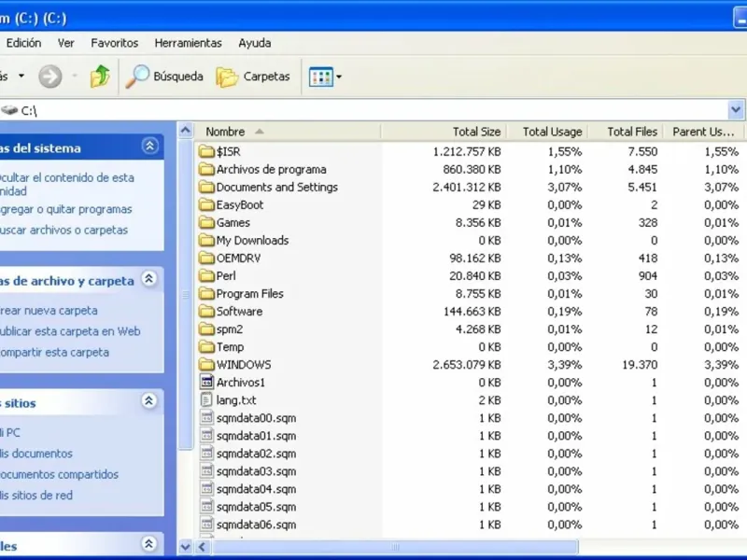
Task: Open the Favoritos menu
Action: (114, 43)
